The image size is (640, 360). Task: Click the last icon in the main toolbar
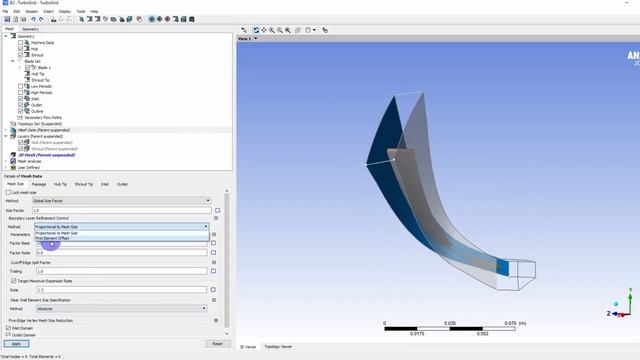pyautogui.click(x=191, y=19)
